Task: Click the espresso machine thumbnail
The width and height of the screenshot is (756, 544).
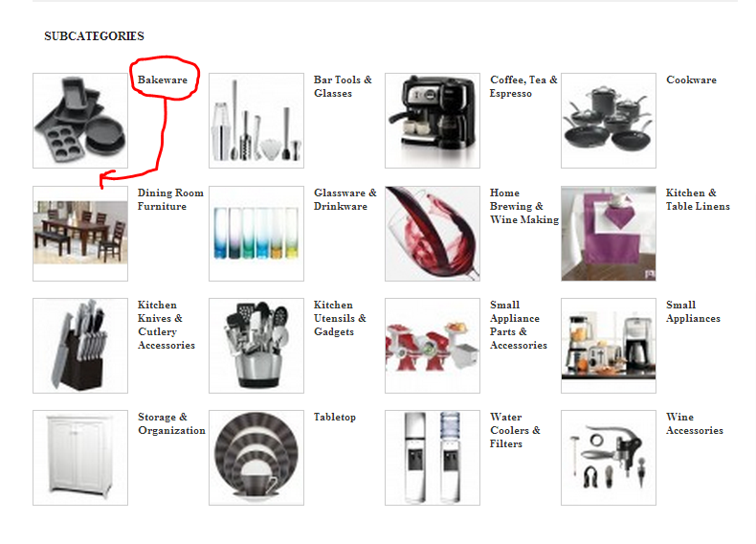Action: (433, 121)
